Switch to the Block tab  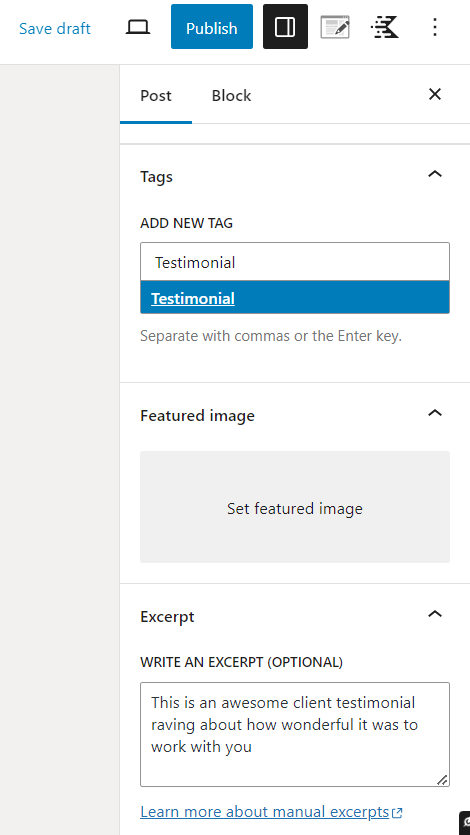(232, 96)
